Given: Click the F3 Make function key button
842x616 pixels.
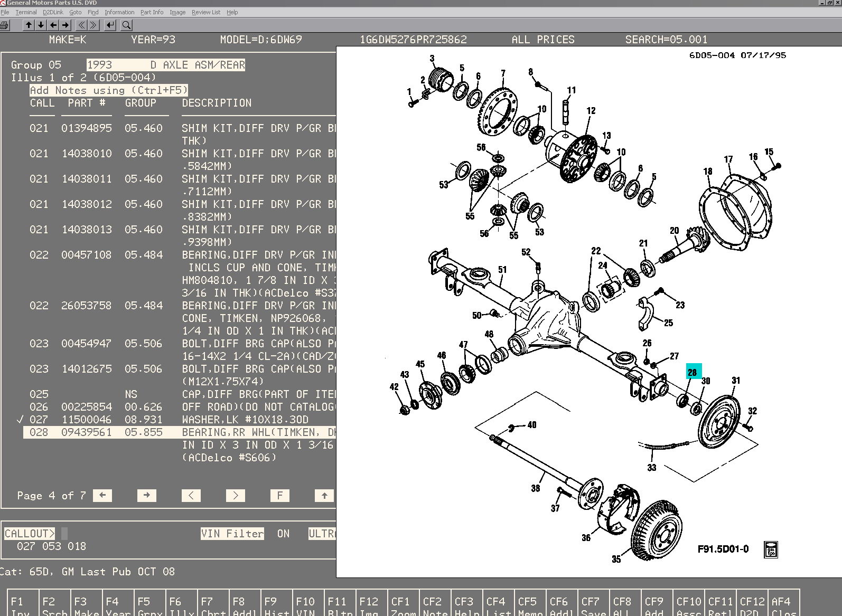Looking at the screenshot, I should pyautogui.click(x=86, y=602).
